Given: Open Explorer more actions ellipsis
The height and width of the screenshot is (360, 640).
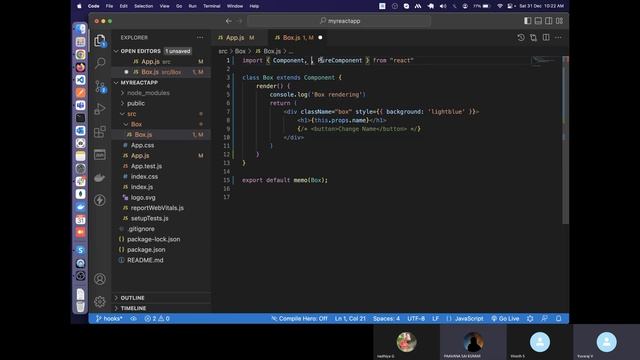Looking at the screenshot, I should pyautogui.click(x=200, y=38).
